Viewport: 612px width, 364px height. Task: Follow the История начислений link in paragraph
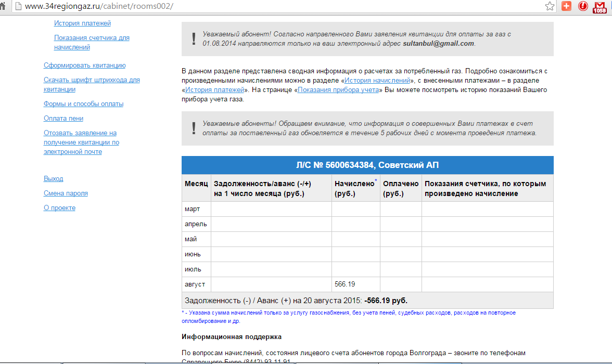click(x=377, y=81)
